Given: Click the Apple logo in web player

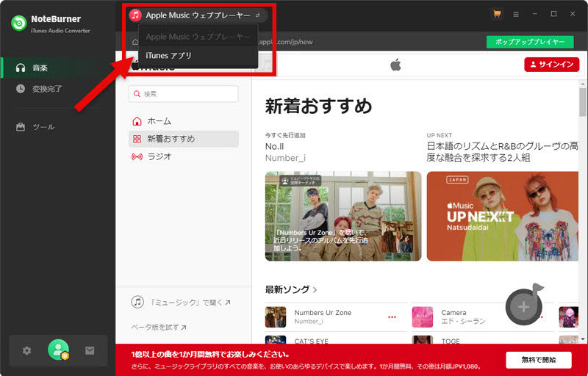Looking at the screenshot, I should click(395, 65).
